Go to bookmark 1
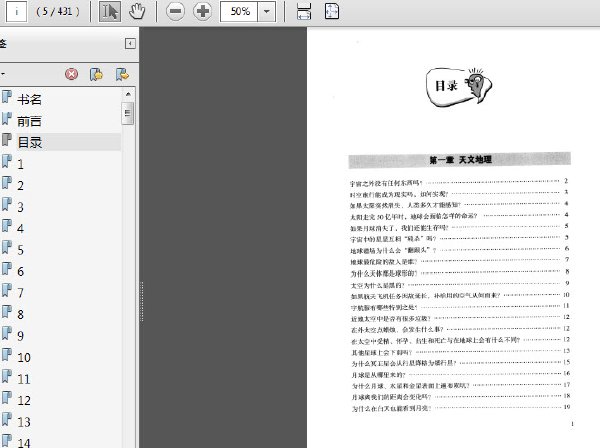This screenshot has height=448, width=600. 20,165
